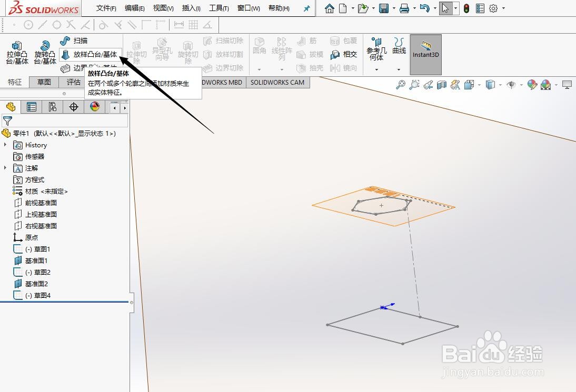Pin the menu bar with pushpin icon

(x=307, y=8)
